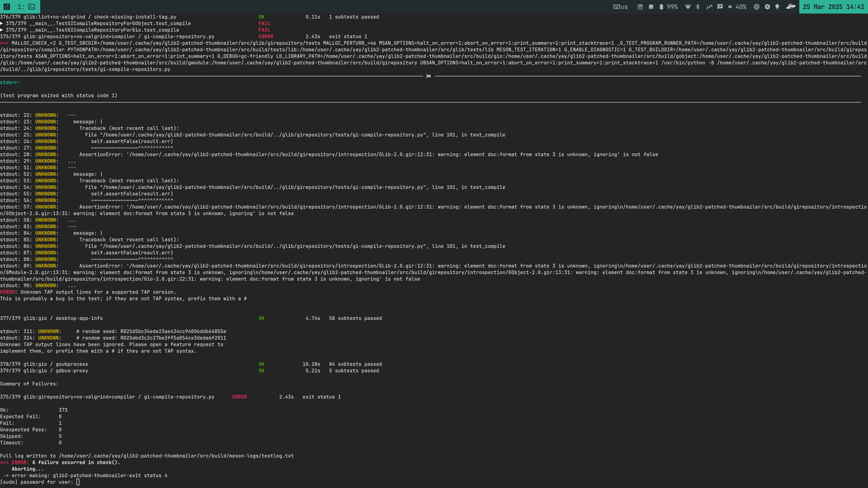This screenshot has width=868, height=488.
Task: Open the date and time '25 Mar 2025 14:41'
Action: pos(833,7)
